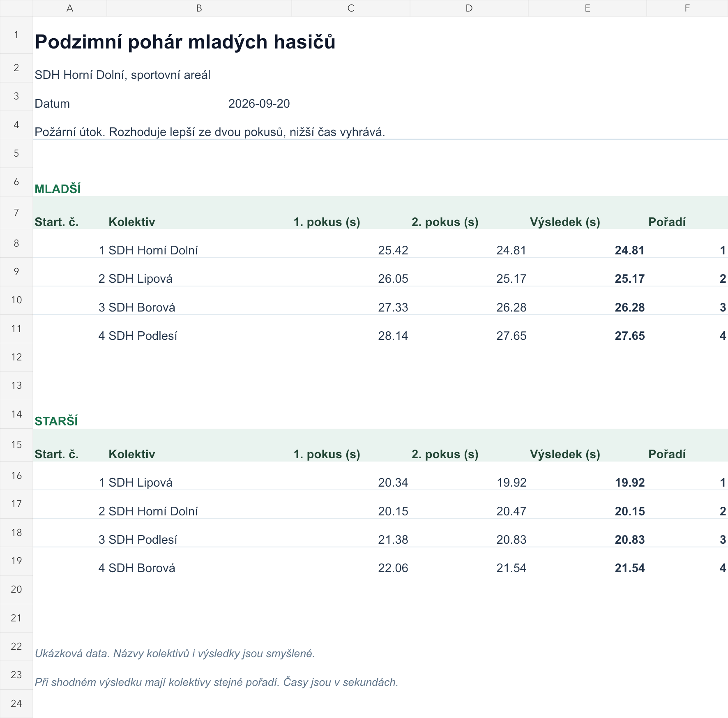The width and height of the screenshot is (728, 718).
Task: Click bold result 21.54
Action: tap(630, 568)
